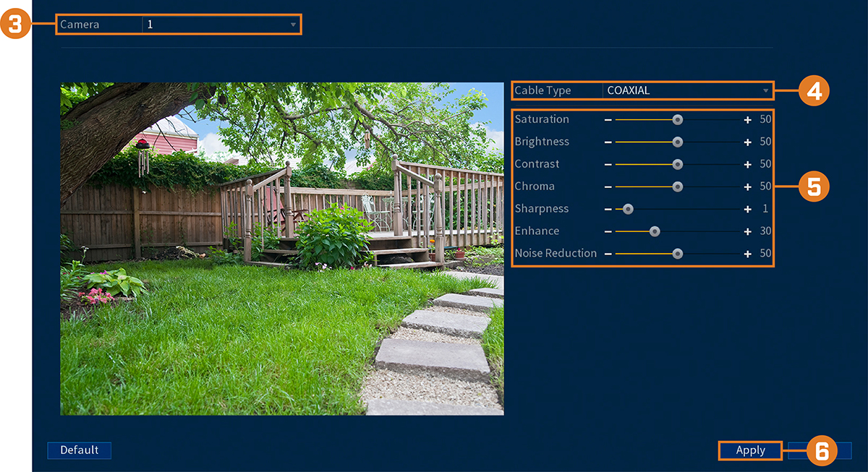868x472 pixels.
Task: Increase Sharpness with the plus icon
Action: click(x=747, y=209)
